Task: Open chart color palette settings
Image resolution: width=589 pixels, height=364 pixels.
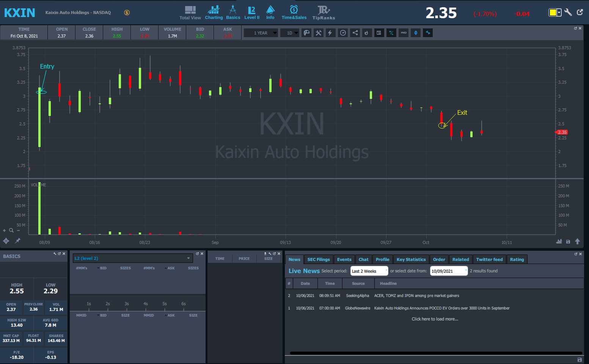Action: [306, 33]
